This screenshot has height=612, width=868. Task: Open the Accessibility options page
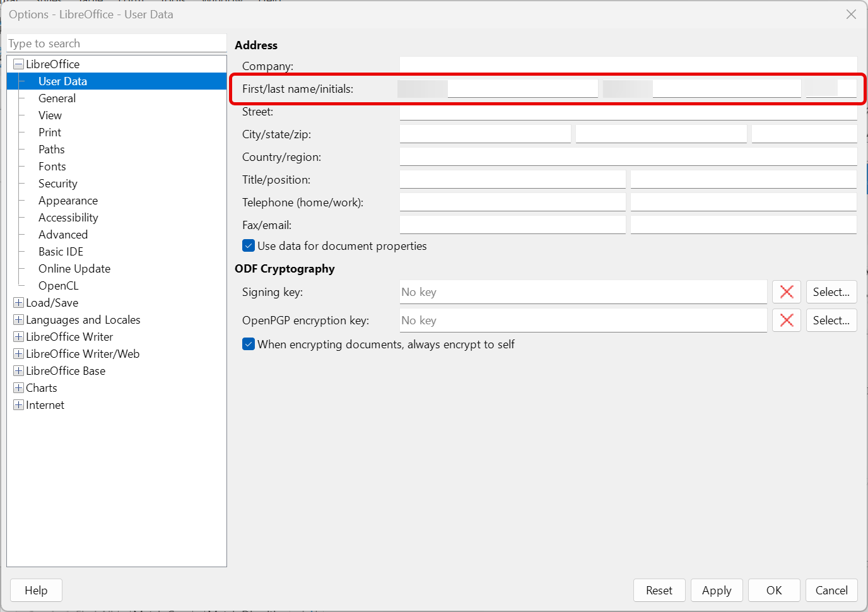68,218
